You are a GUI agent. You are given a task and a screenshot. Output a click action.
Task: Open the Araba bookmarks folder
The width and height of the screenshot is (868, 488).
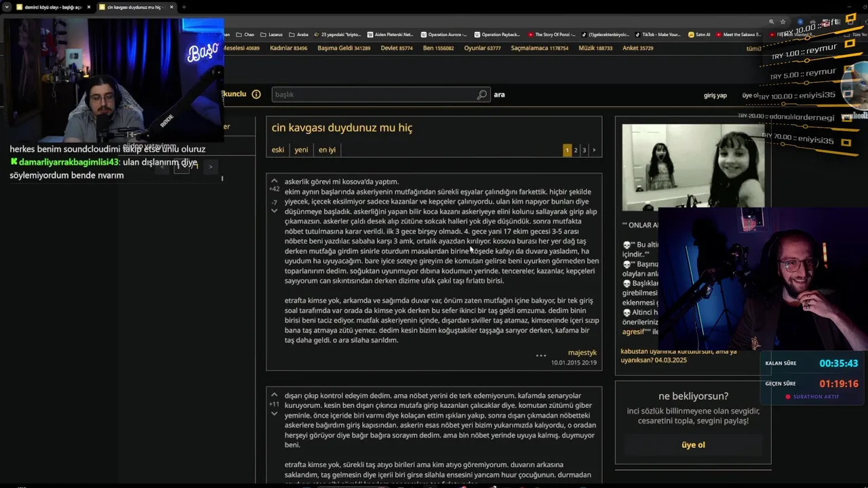(298, 35)
